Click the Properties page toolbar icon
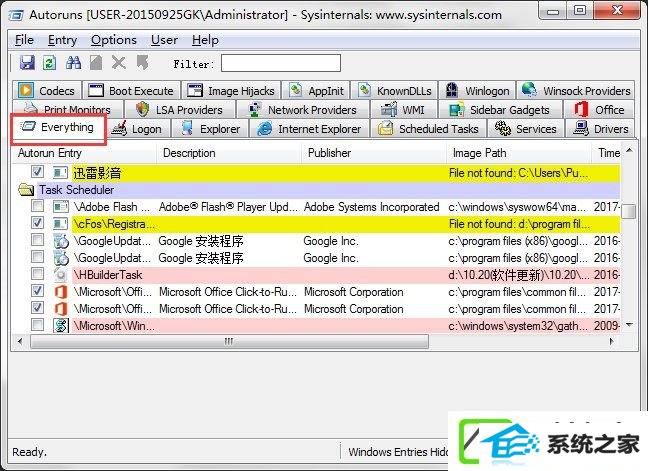648x471 pixels. pos(96,63)
